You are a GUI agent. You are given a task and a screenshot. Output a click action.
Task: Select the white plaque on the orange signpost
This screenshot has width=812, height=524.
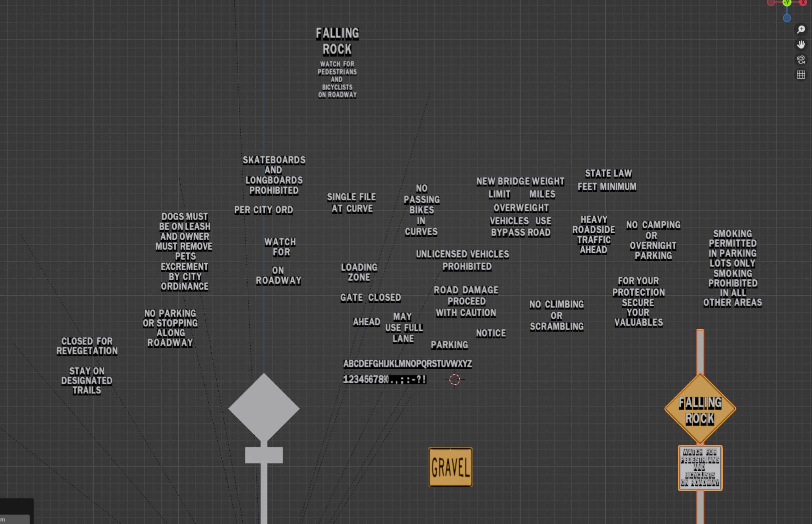700,468
